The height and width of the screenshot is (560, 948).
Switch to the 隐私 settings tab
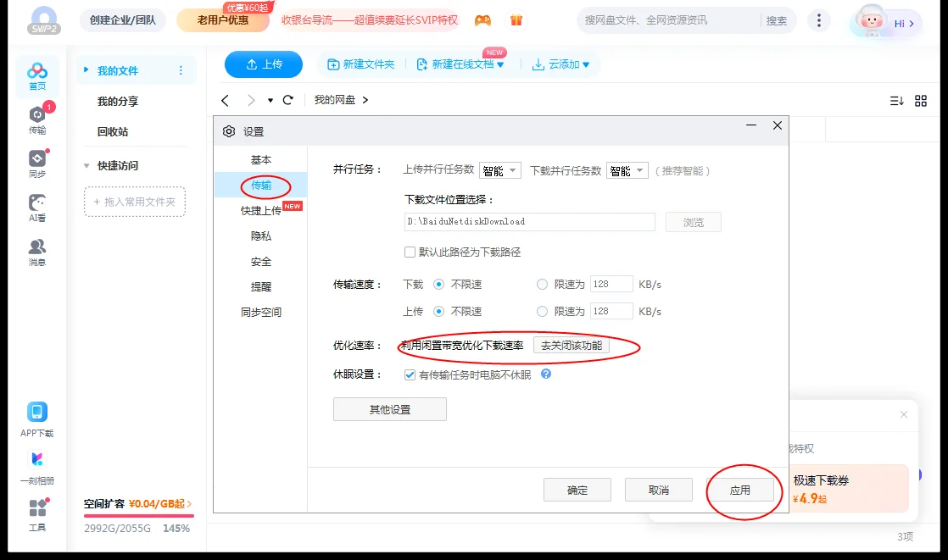point(260,236)
